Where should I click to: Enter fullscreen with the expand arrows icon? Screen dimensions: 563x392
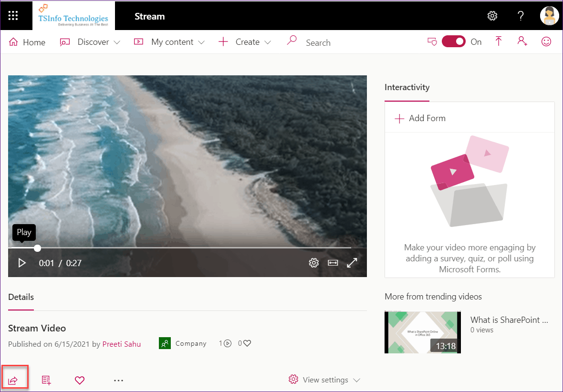pyautogui.click(x=352, y=263)
